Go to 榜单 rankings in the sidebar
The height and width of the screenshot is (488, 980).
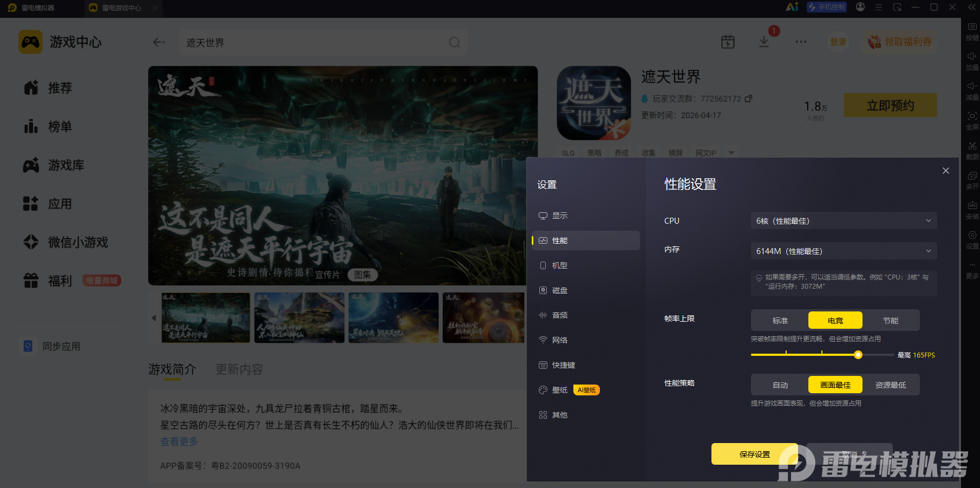(48, 127)
